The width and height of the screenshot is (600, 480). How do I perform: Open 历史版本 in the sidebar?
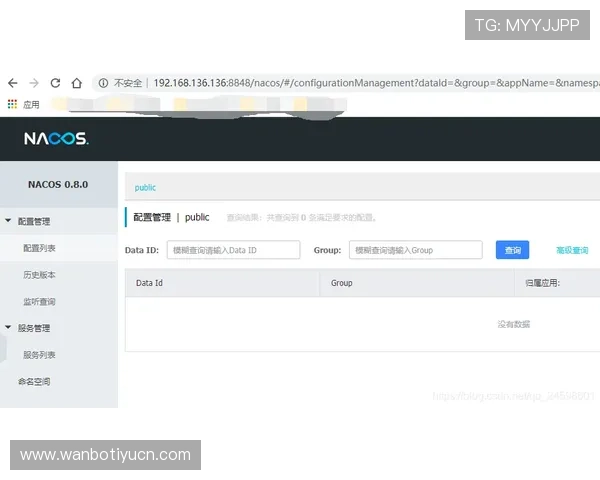[39, 275]
